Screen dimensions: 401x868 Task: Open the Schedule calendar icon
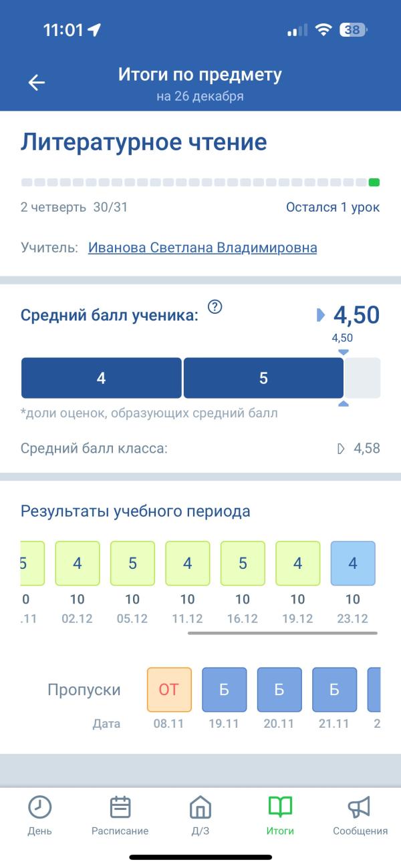coord(120,808)
